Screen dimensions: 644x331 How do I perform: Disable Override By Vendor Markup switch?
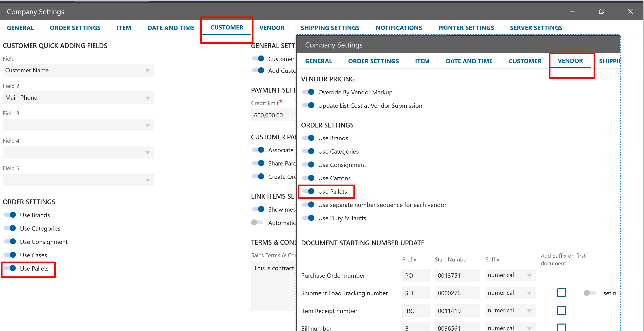(308, 92)
